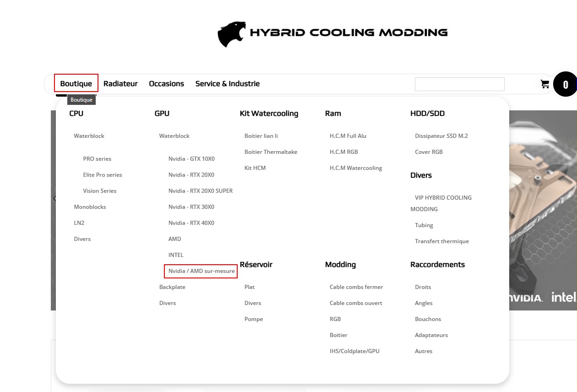The height and width of the screenshot is (392, 577).
Task: Expand the CPU Waterblock category
Action: coord(89,136)
